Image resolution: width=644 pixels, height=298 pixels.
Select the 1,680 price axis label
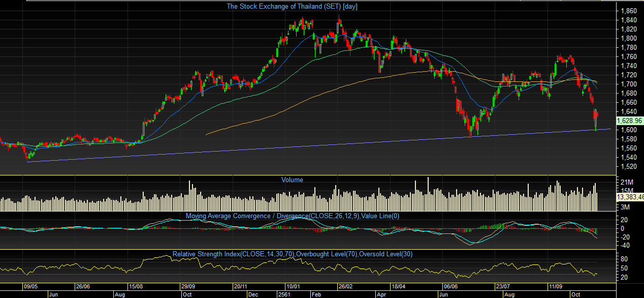pyautogui.click(x=629, y=93)
